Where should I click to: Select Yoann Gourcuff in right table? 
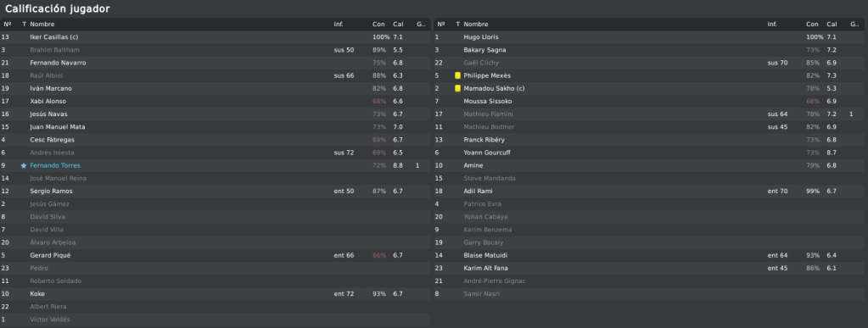(x=651, y=153)
